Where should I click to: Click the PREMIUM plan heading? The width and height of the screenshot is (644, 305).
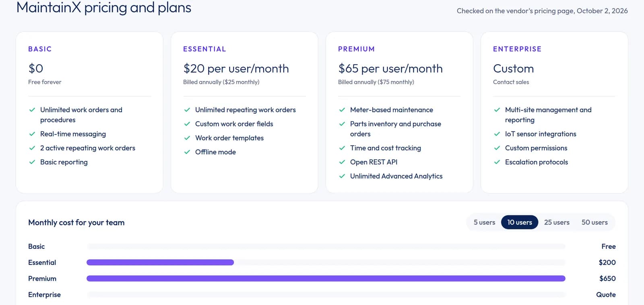pyautogui.click(x=356, y=49)
